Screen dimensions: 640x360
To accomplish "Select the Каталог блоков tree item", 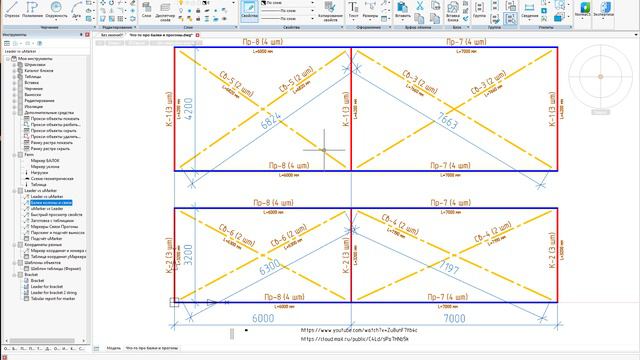I will click(38, 71).
